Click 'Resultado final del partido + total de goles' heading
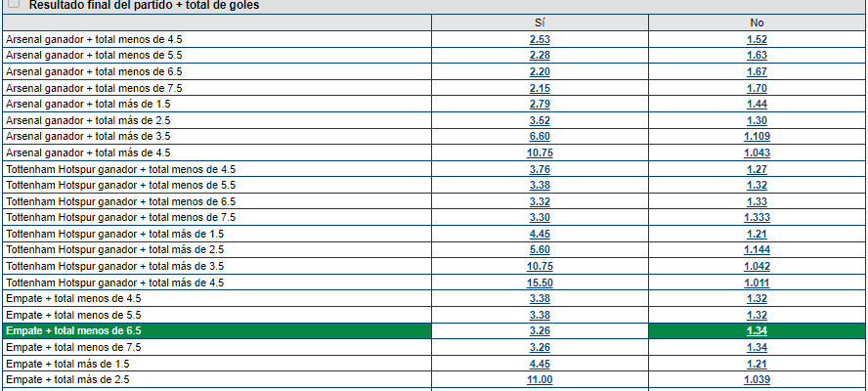The width and height of the screenshot is (868, 391). tap(144, 5)
